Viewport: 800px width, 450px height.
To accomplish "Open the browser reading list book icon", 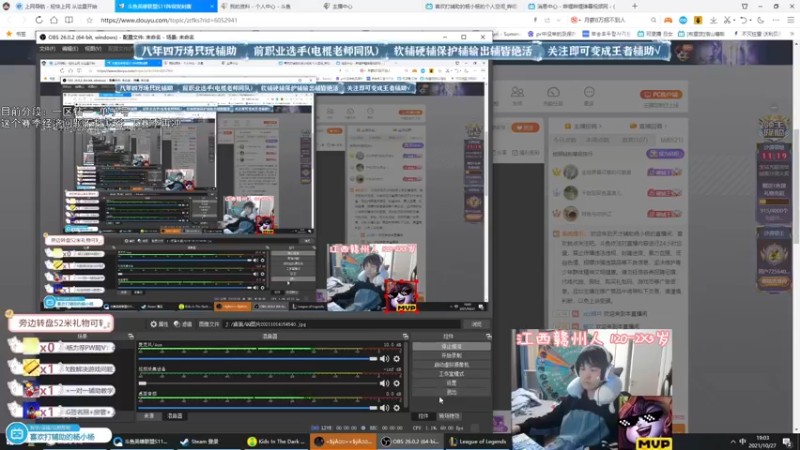I will [69, 20].
